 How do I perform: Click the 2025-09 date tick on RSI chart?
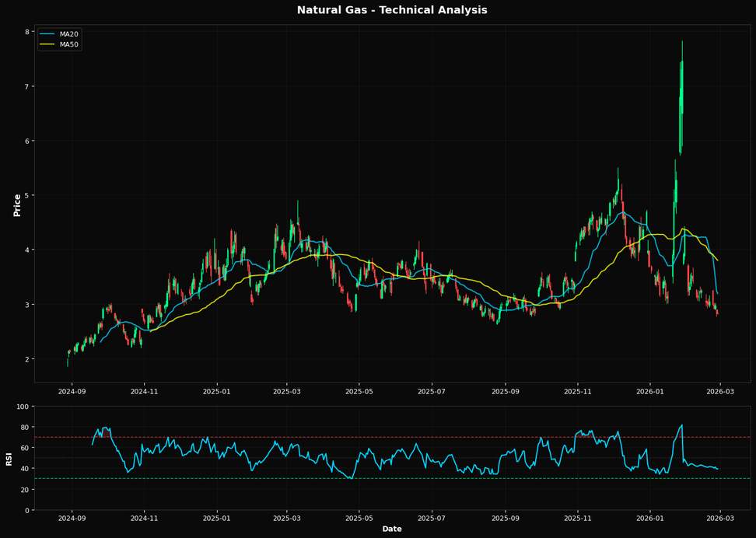click(x=506, y=519)
